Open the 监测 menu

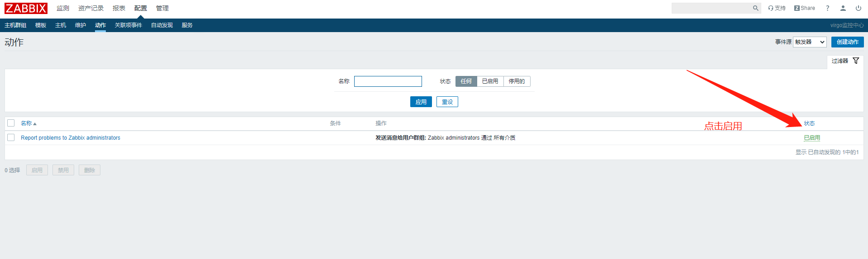(63, 8)
